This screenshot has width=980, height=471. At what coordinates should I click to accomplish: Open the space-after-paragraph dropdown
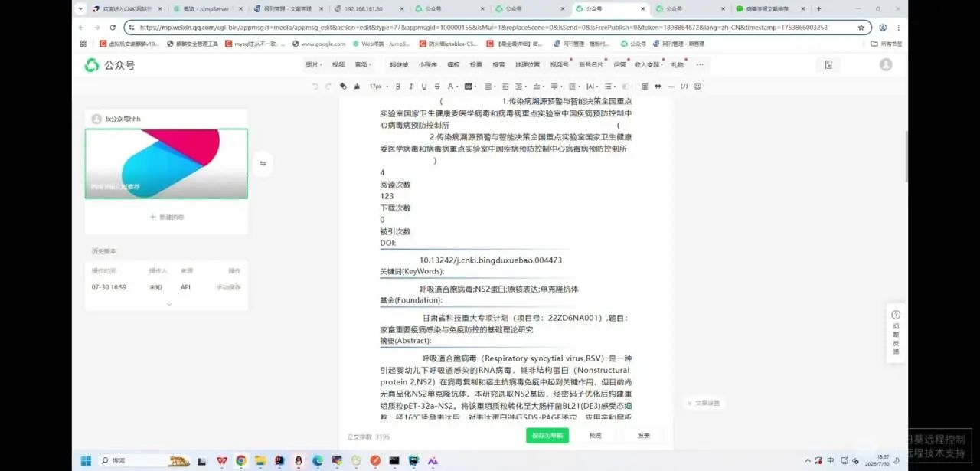(x=556, y=87)
